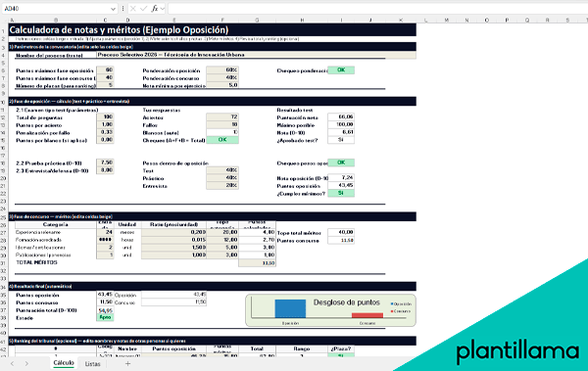Select Entrevista/defensa score 8,00
Image resolution: width=588 pixels, height=371 pixels.
(105, 170)
